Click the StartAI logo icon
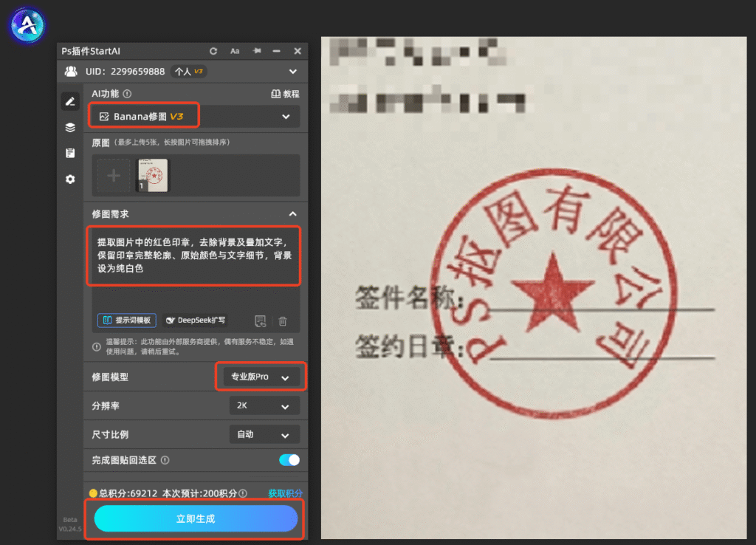The width and height of the screenshot is (756, 545). [27, 24]
